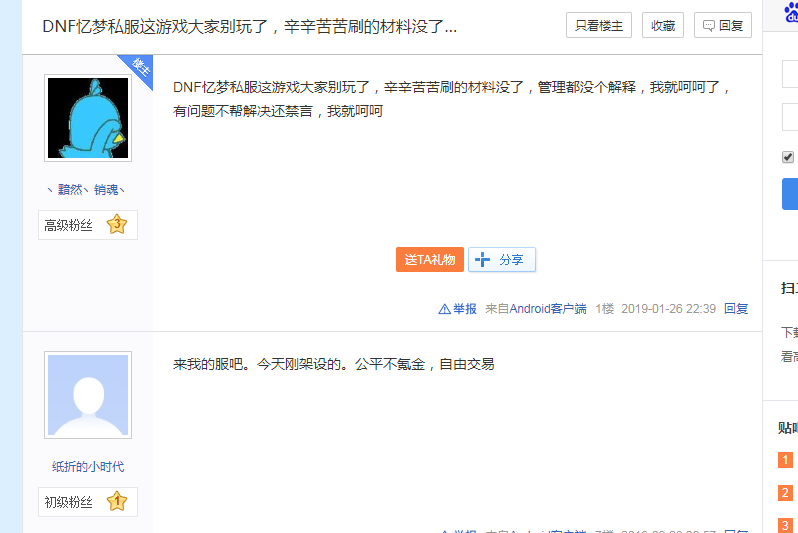
Task: Open the 分享 share button
Action: (x=502, y=260)
